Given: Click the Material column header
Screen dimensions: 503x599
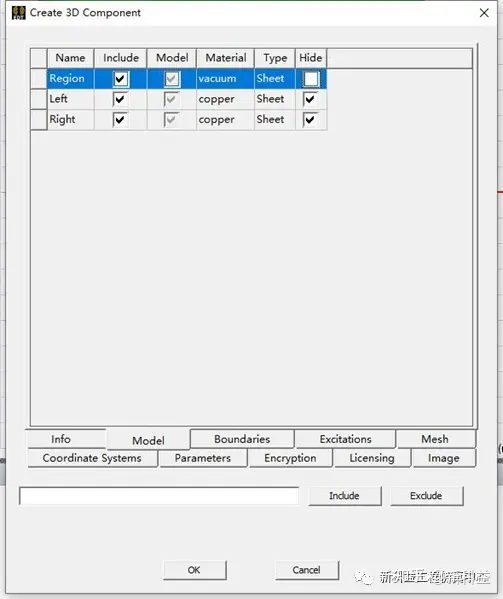Looking at the screenshot, I should [x=225, y=58].
